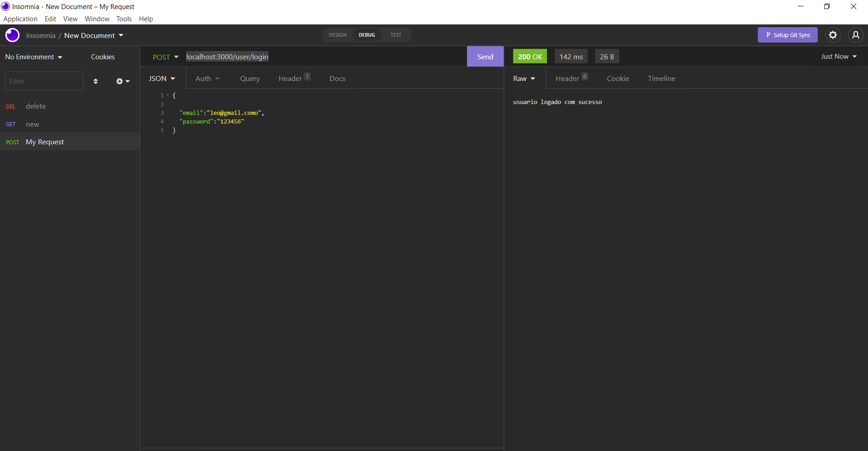Image resolution: width=868 pixels, height=451 pixels.
Task: Create a new request with the plus icon
Action: point(119,81)
